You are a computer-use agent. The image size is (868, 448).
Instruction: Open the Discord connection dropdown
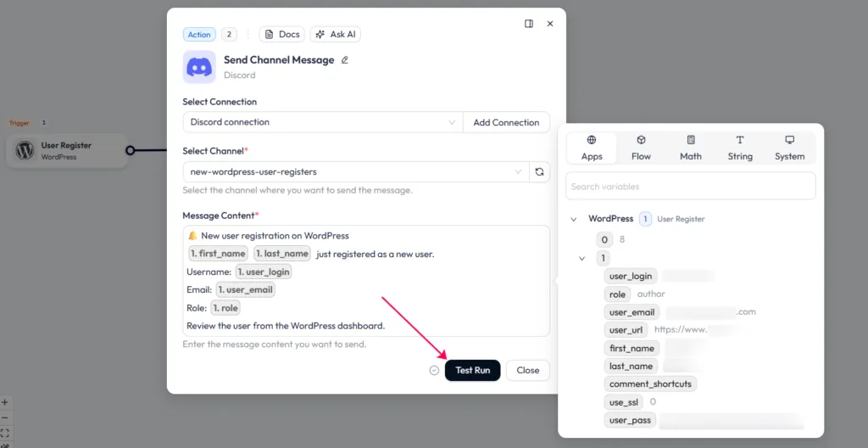(x=323, y=122)
